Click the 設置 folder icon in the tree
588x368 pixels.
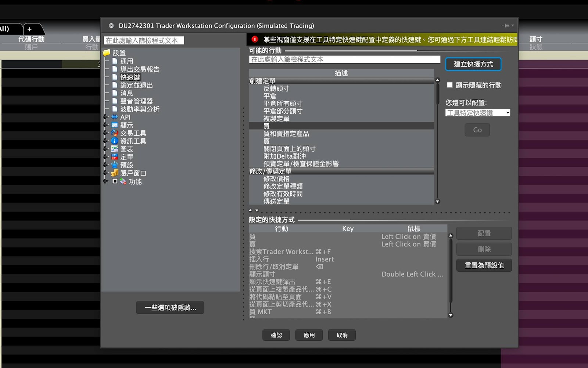click(x=107, y=53)
